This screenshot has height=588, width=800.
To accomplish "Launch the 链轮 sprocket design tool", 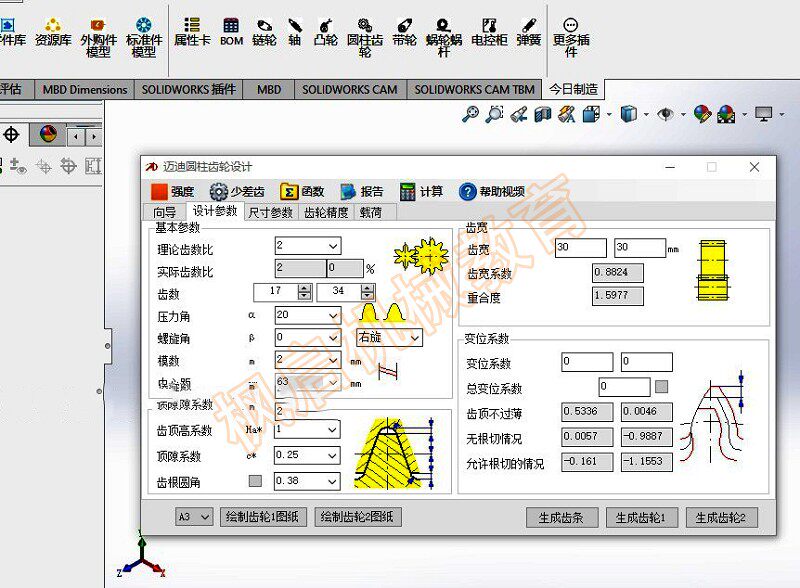I will point(264,33).
